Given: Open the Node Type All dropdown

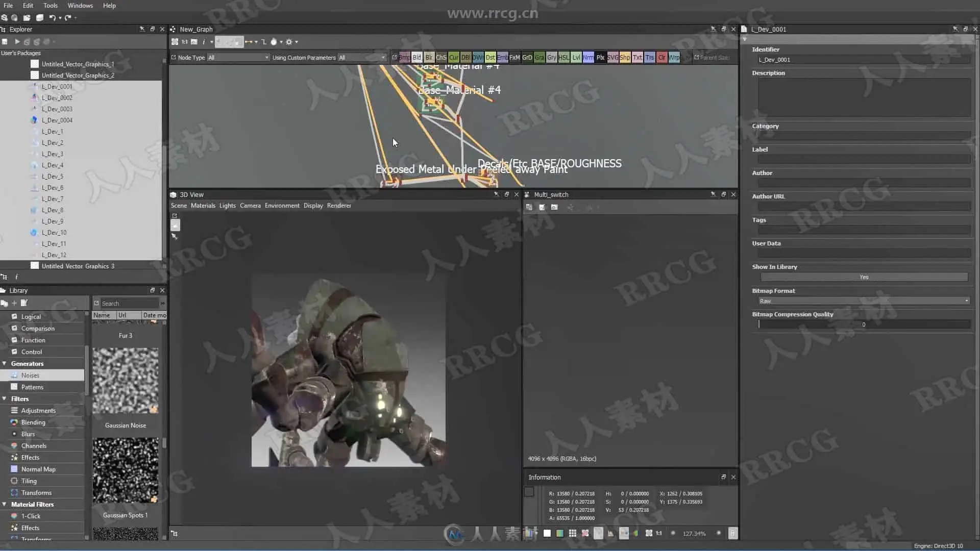Looking at the screenshot, I should 238,58.
